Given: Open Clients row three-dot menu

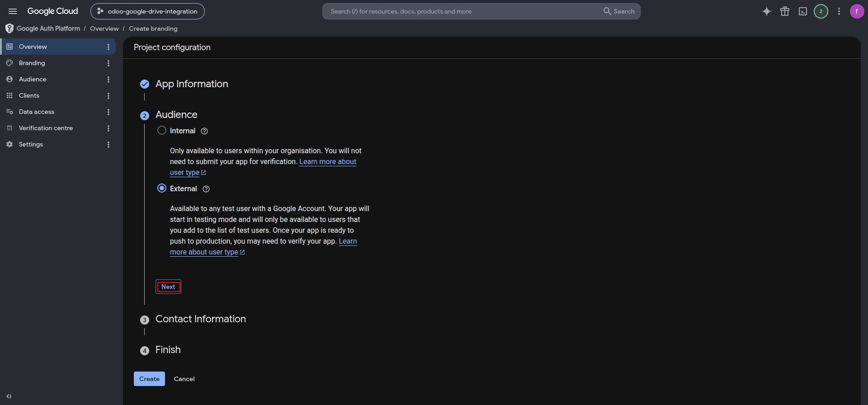Looking at the screenshot, I should (x=108, y=96).
